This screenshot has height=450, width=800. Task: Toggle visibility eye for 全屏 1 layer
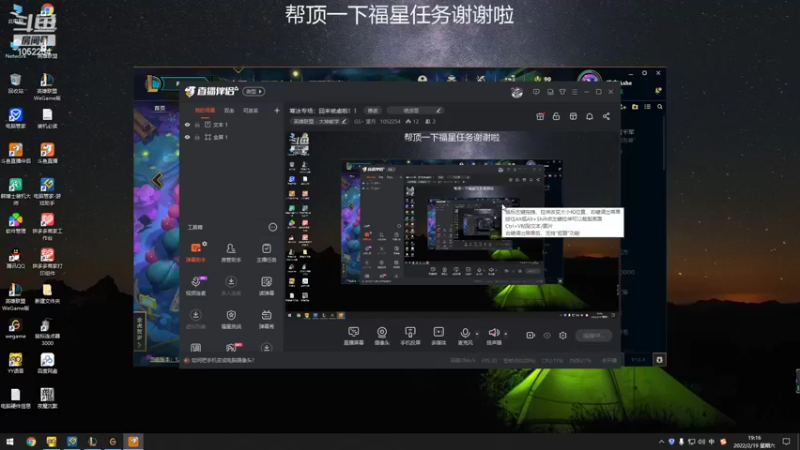(x=187, y=137)
